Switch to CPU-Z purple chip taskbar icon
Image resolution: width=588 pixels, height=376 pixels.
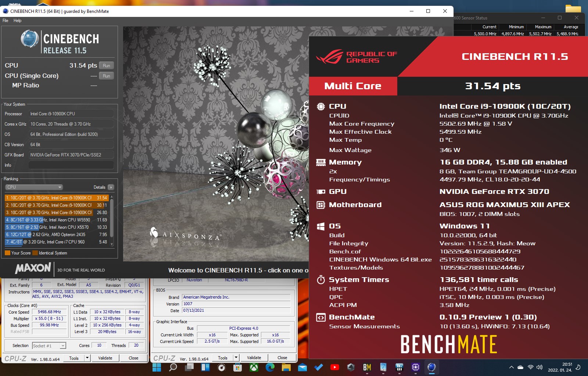tap(416, 367)
